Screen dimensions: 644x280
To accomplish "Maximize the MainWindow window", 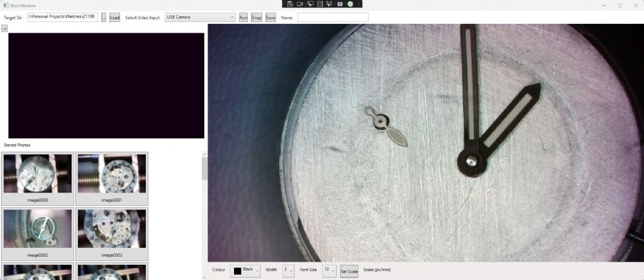I will [619, 5].
